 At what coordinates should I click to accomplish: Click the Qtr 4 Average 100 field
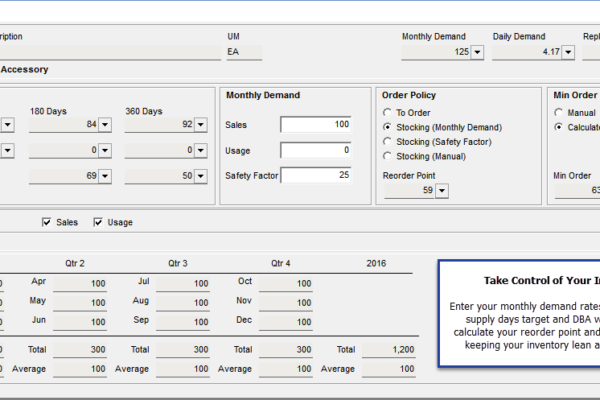[286, 369]
